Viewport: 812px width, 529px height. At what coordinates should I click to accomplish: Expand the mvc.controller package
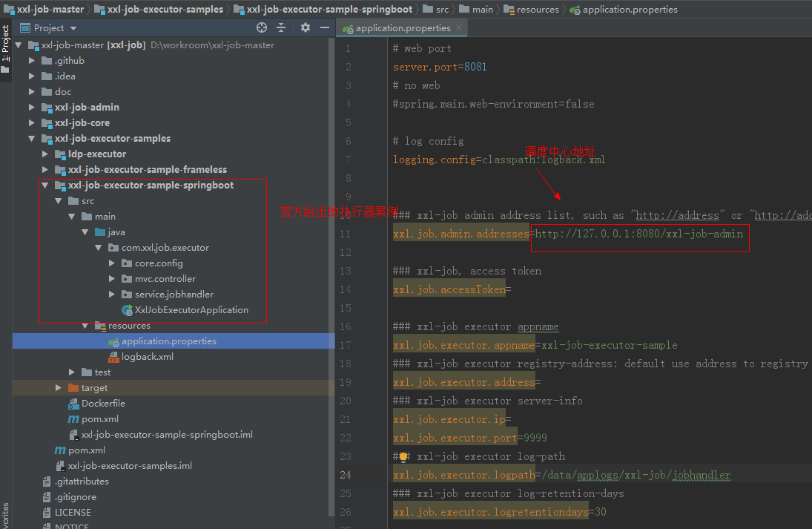coord(112,279)
